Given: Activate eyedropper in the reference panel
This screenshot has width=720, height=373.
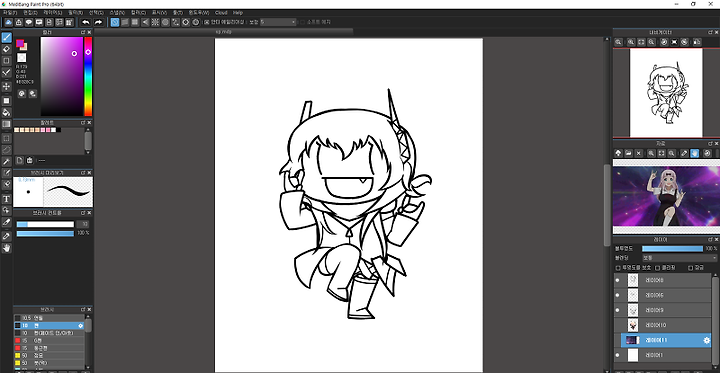Looking at the screenshot, I should 684,153.
